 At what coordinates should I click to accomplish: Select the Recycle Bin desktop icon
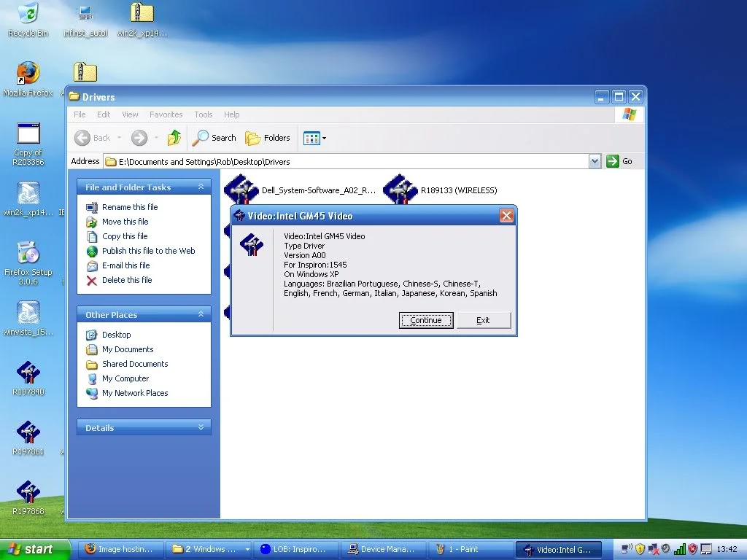pyautogui.click(x=28, y=20)
